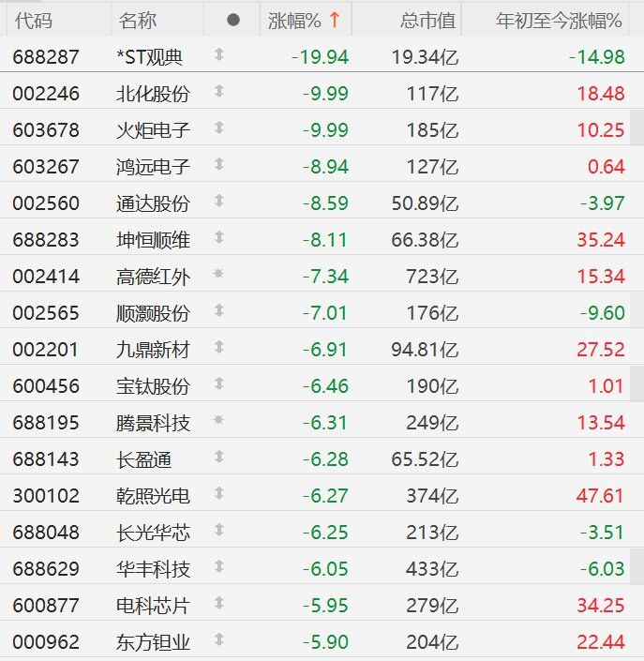Click the pin icon in *ST观典 row

tap(218, 54)
